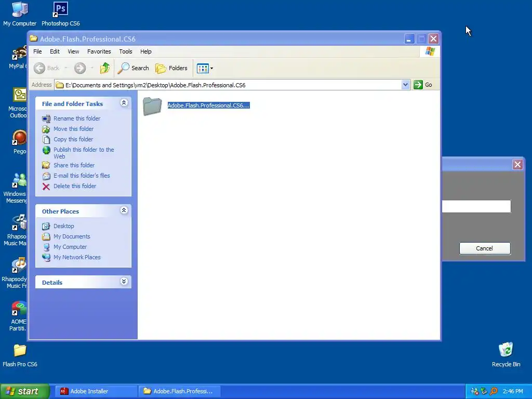Viewport: 532px width, 399px height.
Task: Click the Windows flag logo in menu bar
Action: pos(430,51)
